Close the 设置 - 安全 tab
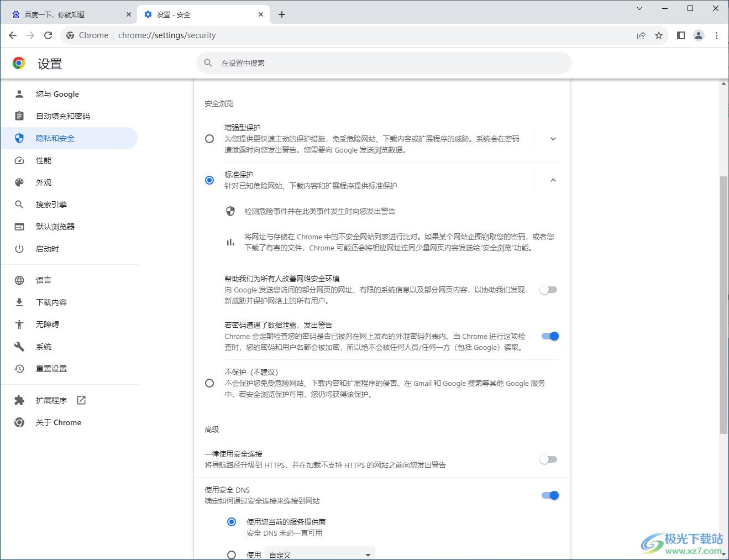This screenshot has width=729, height=560. tap(261, 14)
